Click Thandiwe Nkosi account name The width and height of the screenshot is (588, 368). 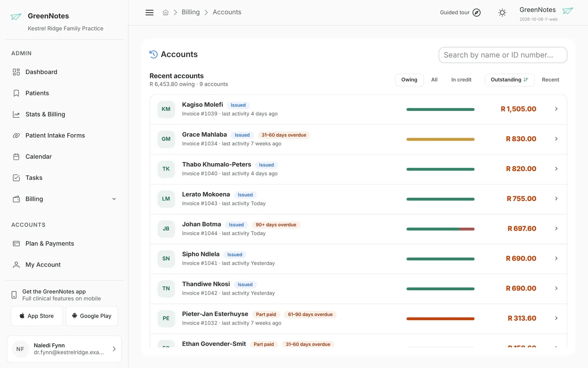click(x=206, y=284)
